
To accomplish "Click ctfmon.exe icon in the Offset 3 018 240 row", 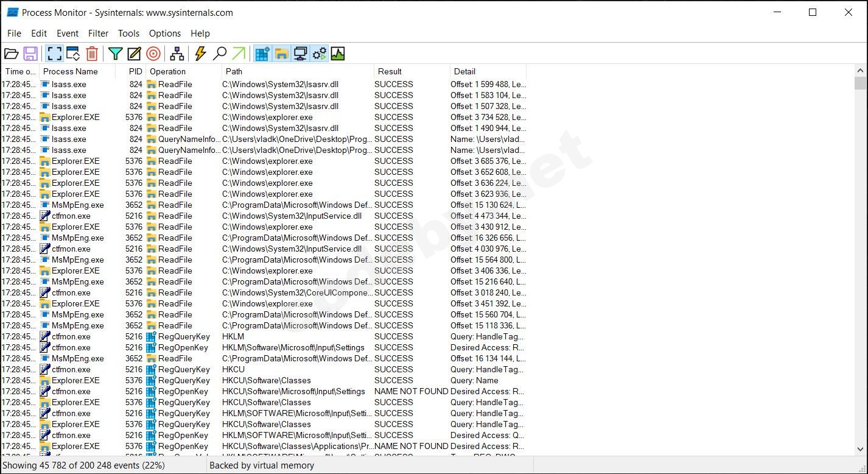I will coord(45,292).
